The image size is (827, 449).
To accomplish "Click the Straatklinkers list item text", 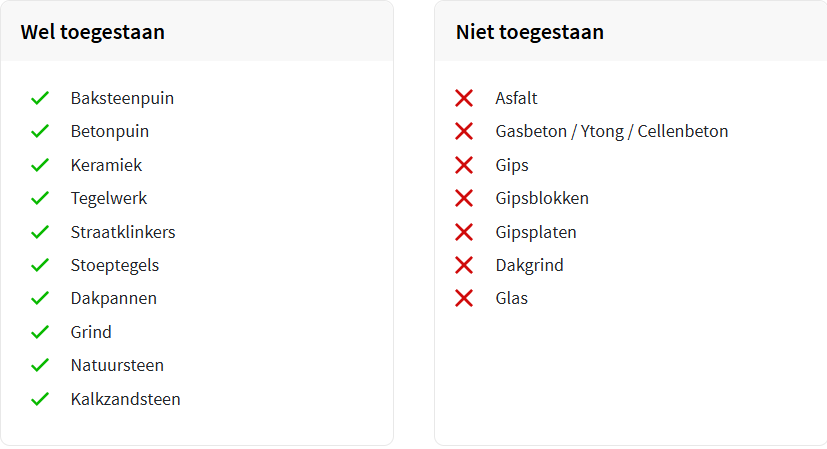I will tap(123, 232).
